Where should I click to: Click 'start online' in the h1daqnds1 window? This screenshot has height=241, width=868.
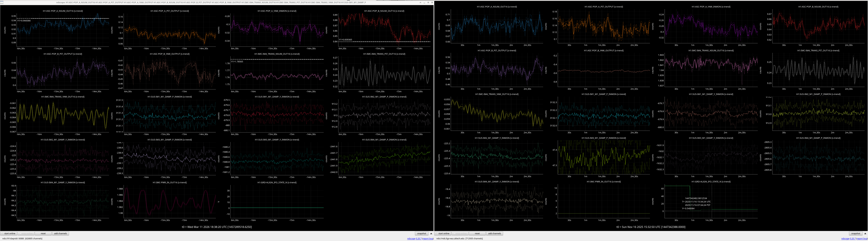coord(9,233)
